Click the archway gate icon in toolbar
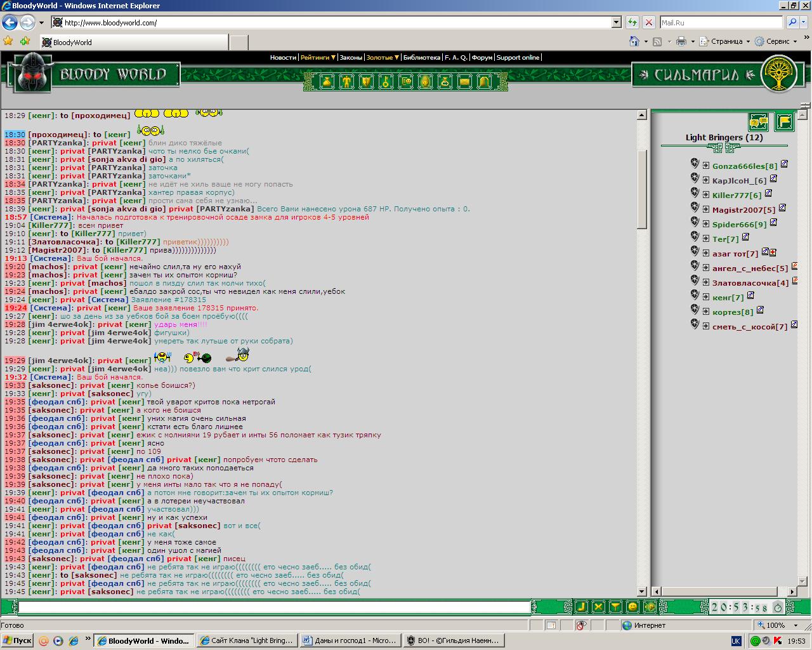Viewport: 812px width, 650px height. [x=484, y=82]
